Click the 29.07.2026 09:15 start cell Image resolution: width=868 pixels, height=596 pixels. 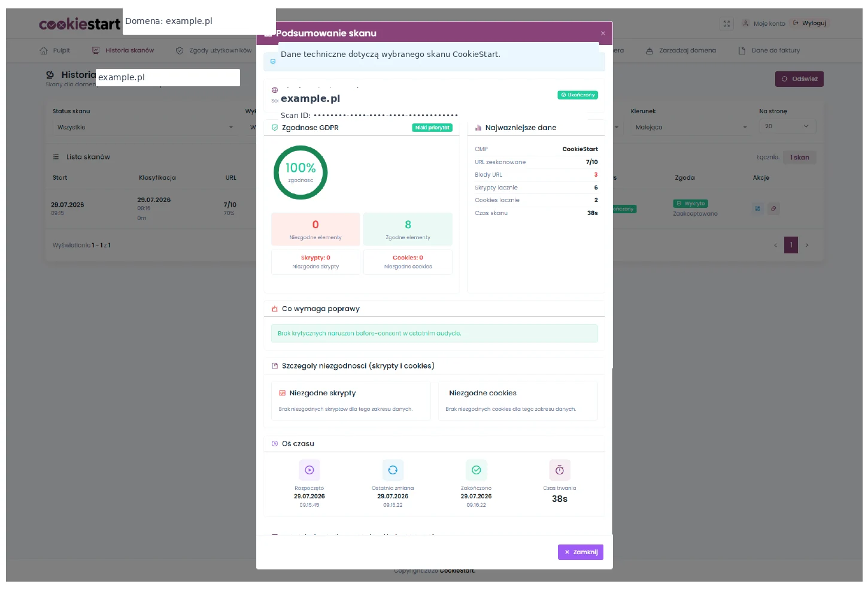pos(67,208)
